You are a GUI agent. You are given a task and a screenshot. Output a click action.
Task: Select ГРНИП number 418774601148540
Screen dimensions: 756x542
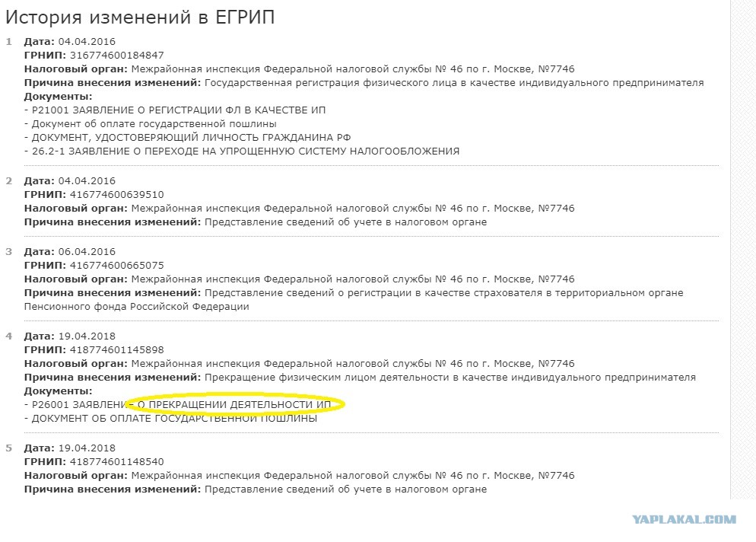coord(116,462)
